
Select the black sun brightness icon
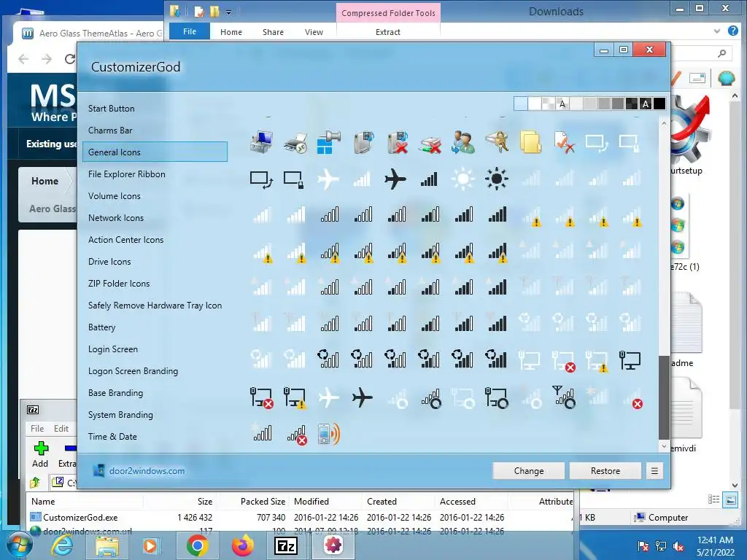[x=496, y=179]
